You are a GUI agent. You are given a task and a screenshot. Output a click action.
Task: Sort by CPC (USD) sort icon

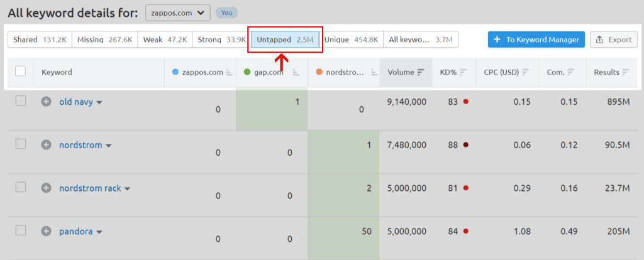click(525, 72)
